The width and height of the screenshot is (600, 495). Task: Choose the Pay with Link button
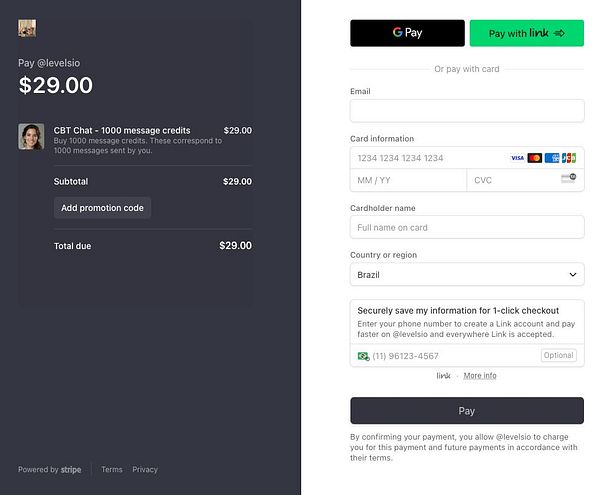(527, 33)
